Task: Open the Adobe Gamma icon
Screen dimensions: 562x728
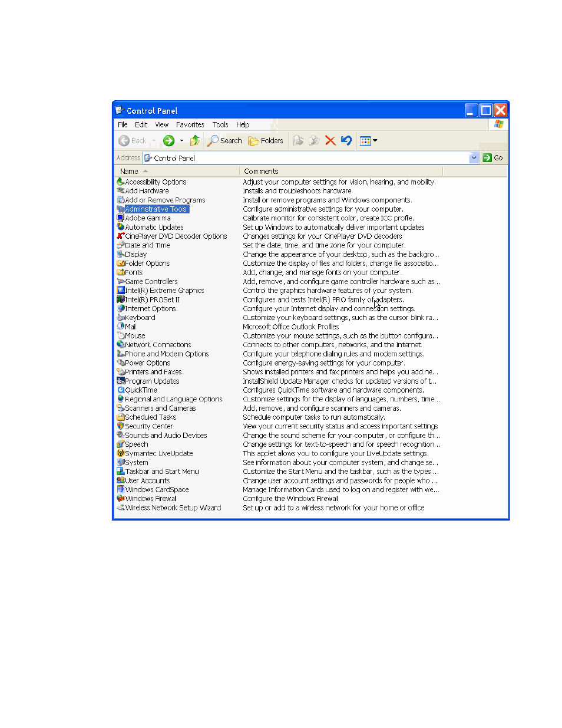Action: tap(121, 218)
